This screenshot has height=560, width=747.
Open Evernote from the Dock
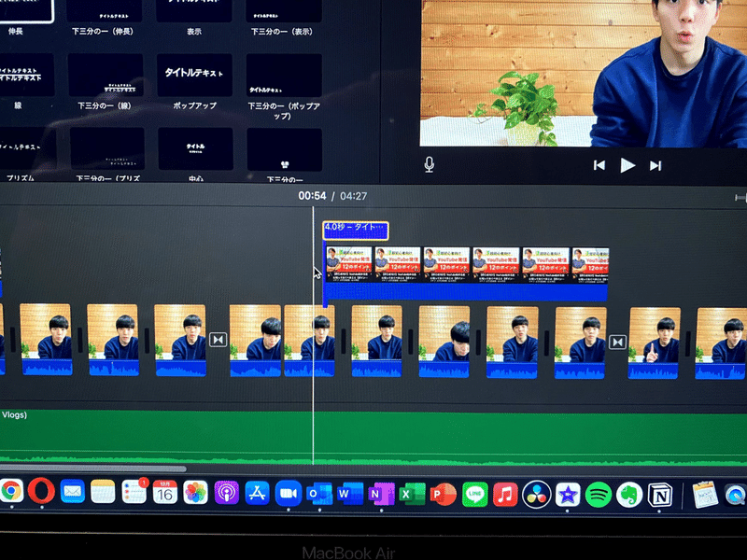click(x=629, y=496)
